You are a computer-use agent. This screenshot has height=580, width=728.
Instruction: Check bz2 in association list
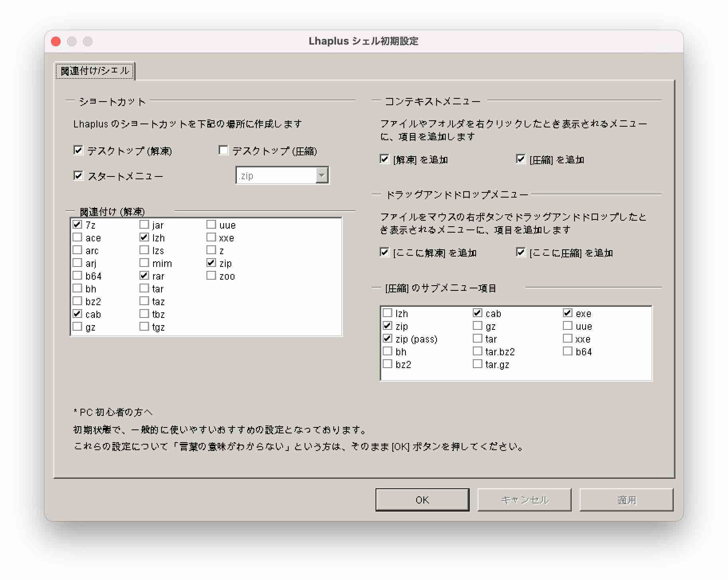(77, 301)
